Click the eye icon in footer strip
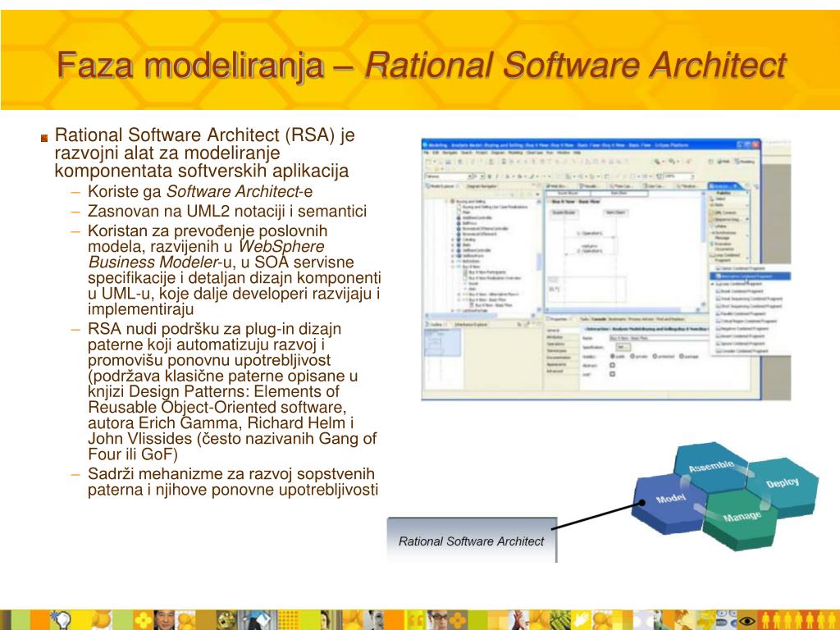This screenshot has height=630, width=840. 746,622
